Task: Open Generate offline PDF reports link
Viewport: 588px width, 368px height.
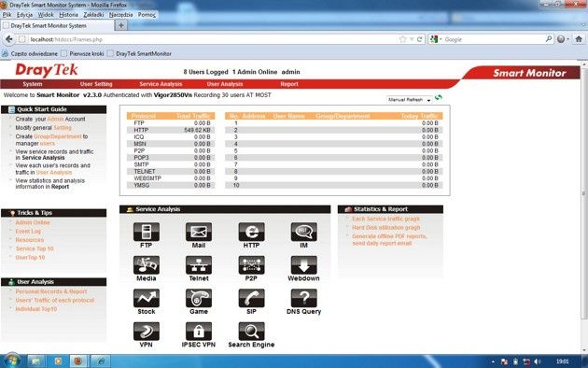Action: pos(389,240)
